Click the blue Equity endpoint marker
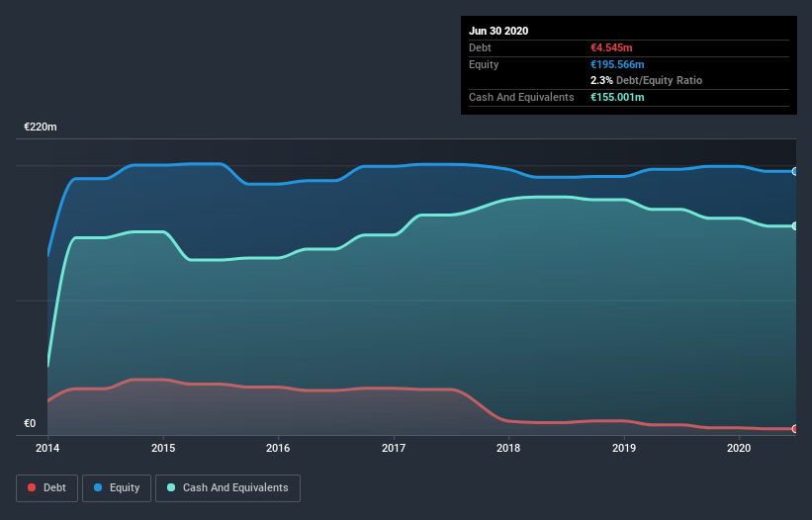The width and height of the screenshot is (812, 520). coord(794,171)
